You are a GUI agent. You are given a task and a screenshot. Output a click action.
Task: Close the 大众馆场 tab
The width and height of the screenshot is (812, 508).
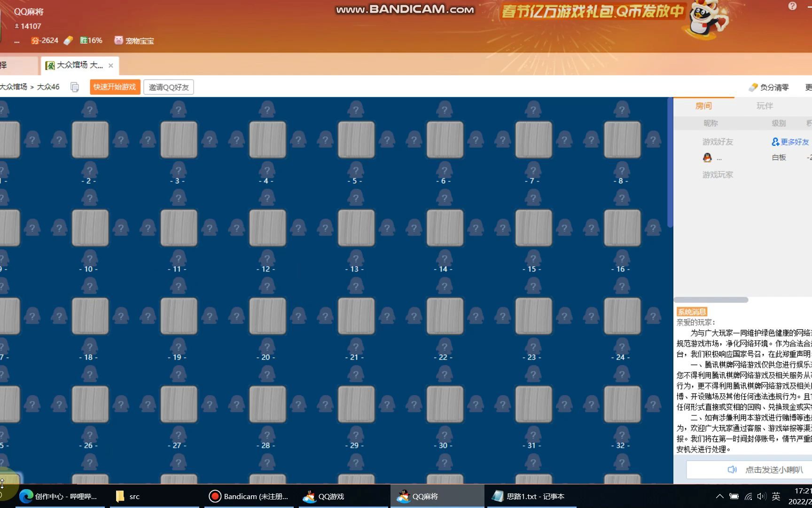pos(111,65)
